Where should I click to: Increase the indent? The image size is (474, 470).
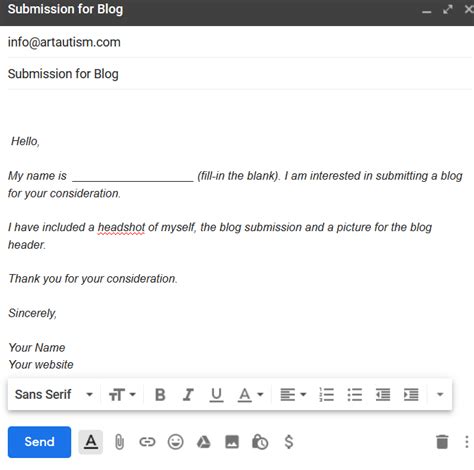point(411,395)
